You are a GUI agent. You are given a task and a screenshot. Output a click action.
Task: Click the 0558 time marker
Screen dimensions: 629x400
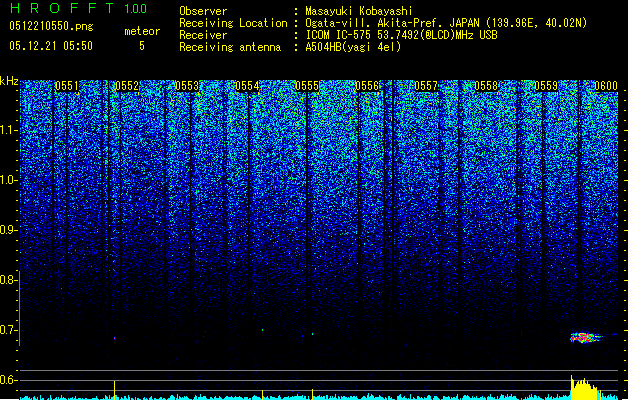click(x=486, y=86)
